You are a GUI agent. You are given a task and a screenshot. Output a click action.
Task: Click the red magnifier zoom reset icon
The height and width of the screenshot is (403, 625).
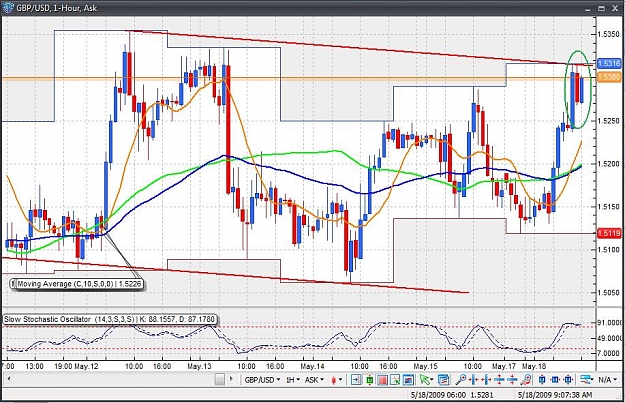pyautogui.click(x=526, y=379)
